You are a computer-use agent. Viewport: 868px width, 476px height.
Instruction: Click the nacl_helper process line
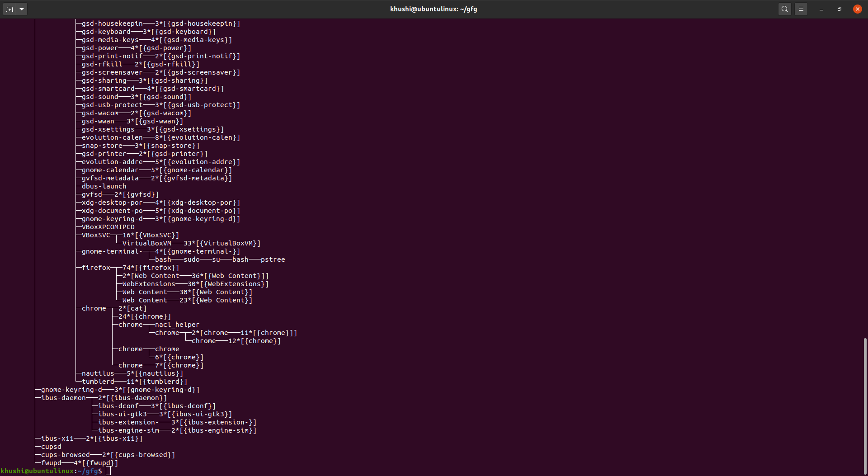(177, 325)
